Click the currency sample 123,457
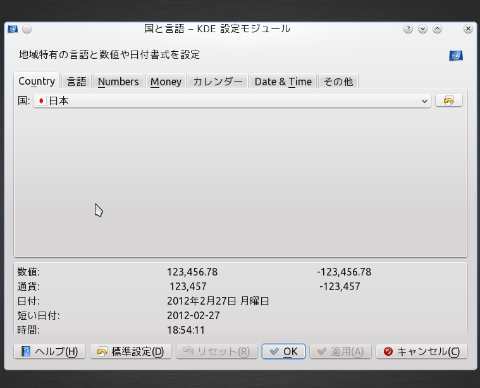 (x=188, y=286)
